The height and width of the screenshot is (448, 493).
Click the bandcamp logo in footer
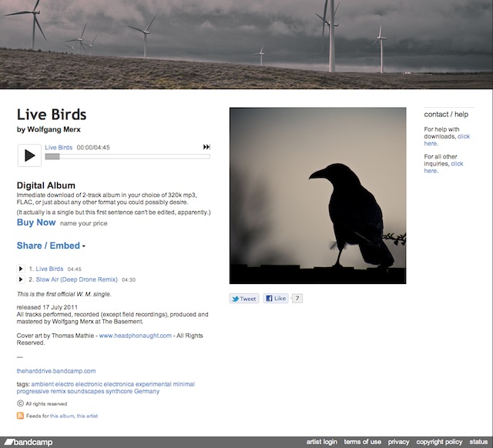pyautogui.click(x=29, y=443)
